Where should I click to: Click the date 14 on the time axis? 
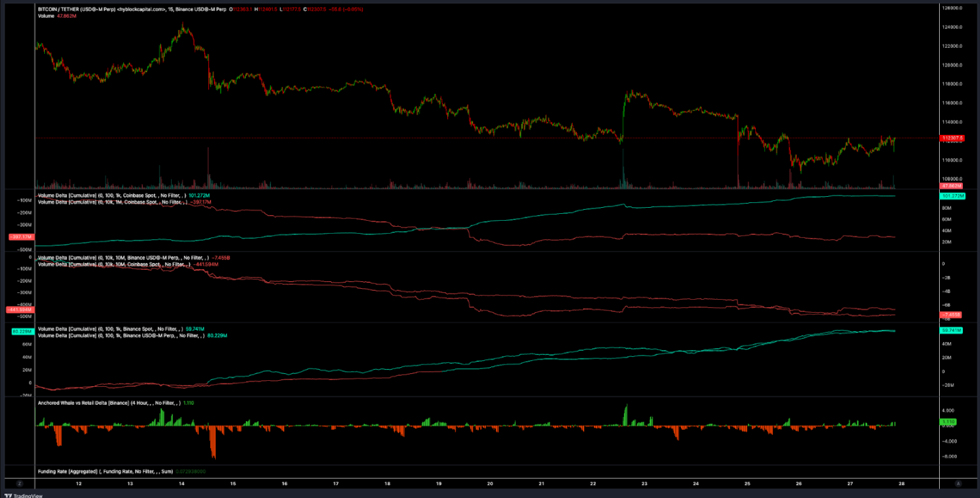[182, 484]
